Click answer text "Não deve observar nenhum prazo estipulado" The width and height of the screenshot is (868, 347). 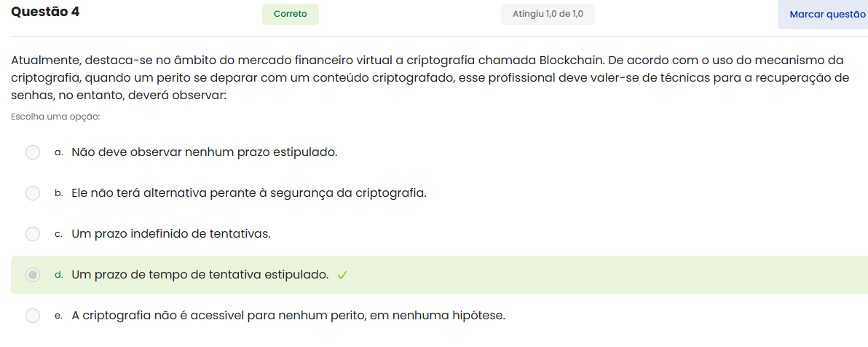[204, 152]
